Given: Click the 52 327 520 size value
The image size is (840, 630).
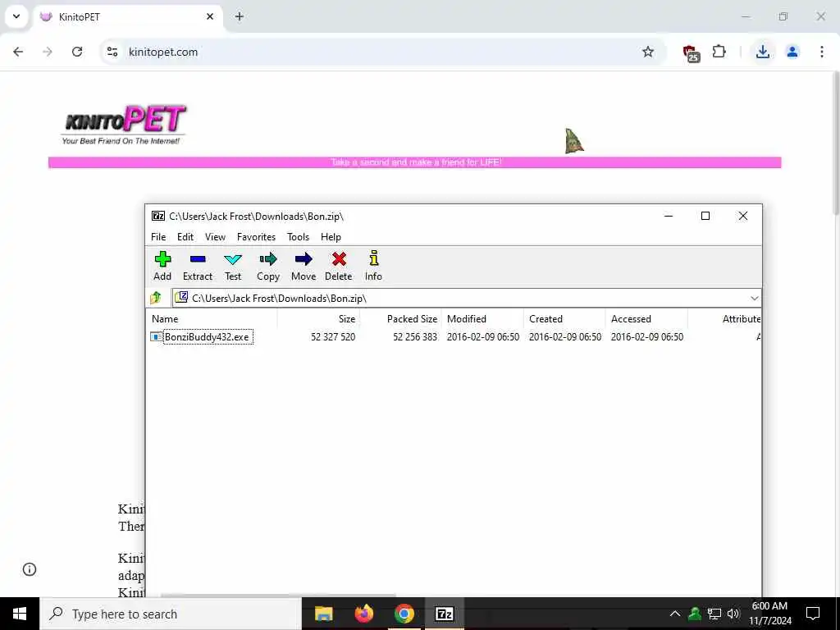Looking at the screenshot, I should coord(333,337).
